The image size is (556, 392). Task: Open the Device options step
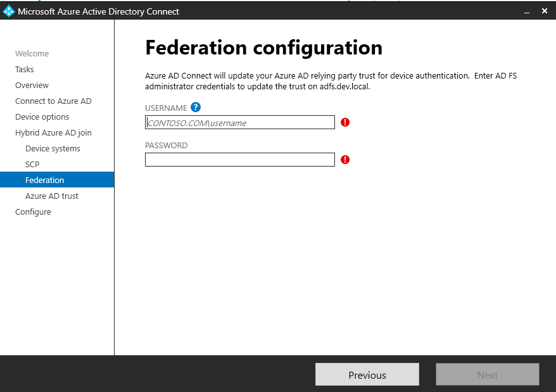coord(42,117)
